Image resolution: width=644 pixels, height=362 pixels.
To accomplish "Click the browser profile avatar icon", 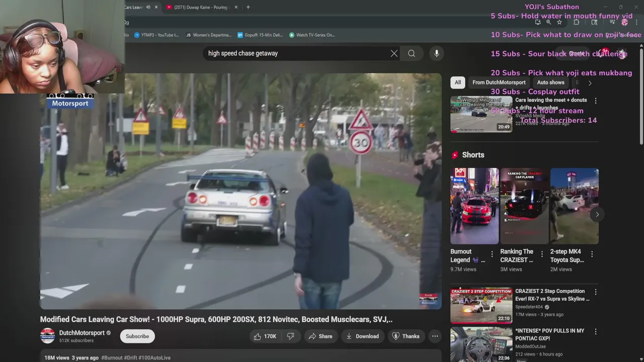I will point(624,22).
